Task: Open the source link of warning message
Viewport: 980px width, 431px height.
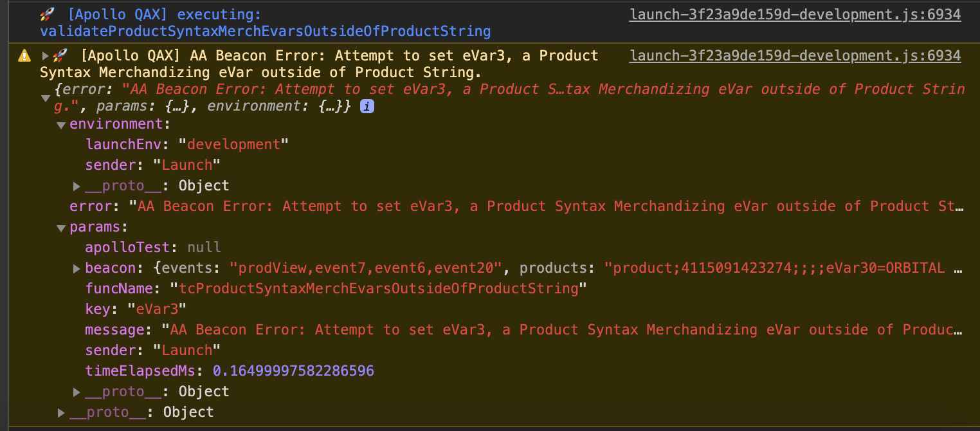Action: tap(795, 56)
